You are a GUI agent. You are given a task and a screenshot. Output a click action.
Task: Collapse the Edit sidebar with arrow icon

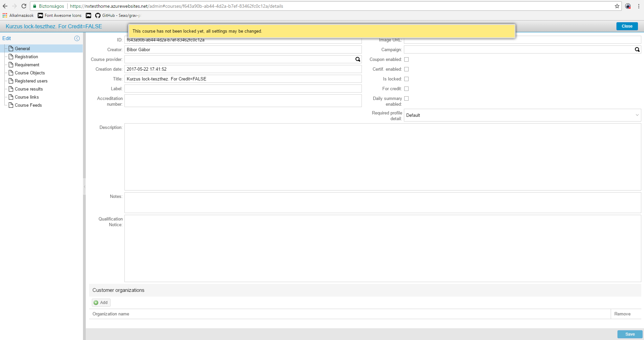click(77, 38)
